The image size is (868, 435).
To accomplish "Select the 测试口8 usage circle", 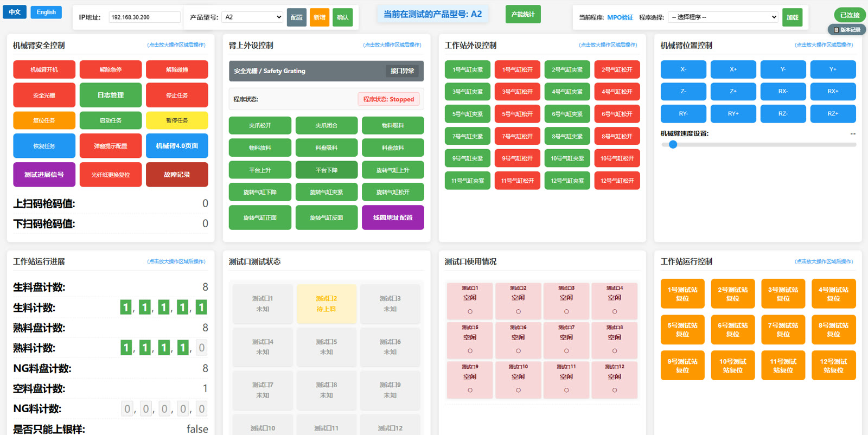I will (615, 351).
